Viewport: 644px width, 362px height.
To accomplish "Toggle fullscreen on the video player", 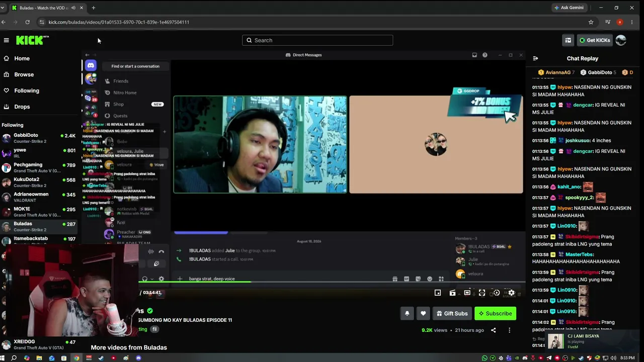I will point(482,293).
